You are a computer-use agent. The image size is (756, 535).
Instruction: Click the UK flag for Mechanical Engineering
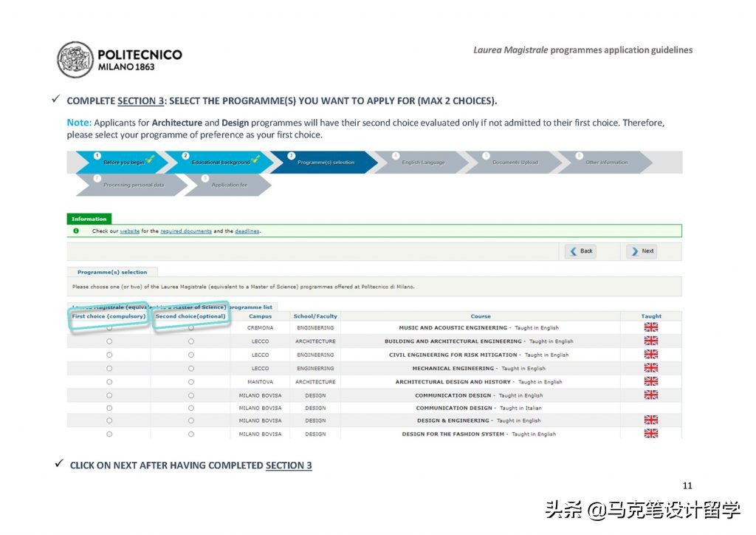click(x=651, y=367)
